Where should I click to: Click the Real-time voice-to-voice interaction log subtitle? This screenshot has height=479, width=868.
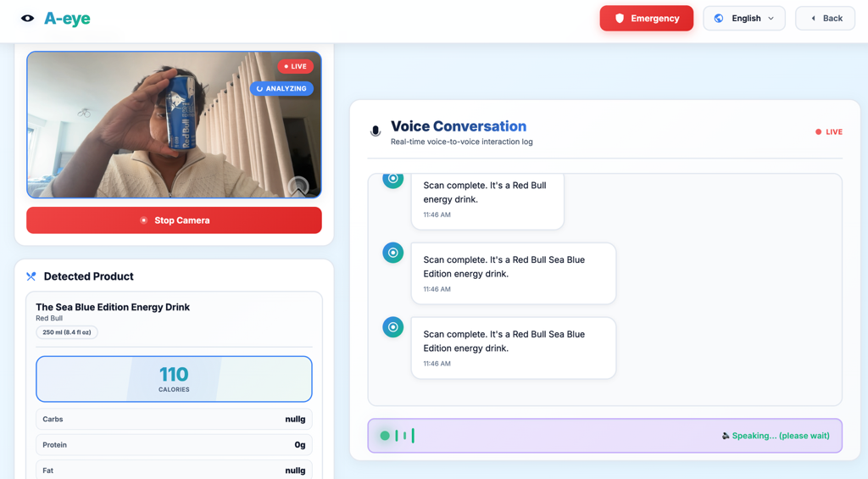click(x=462, y=142)
